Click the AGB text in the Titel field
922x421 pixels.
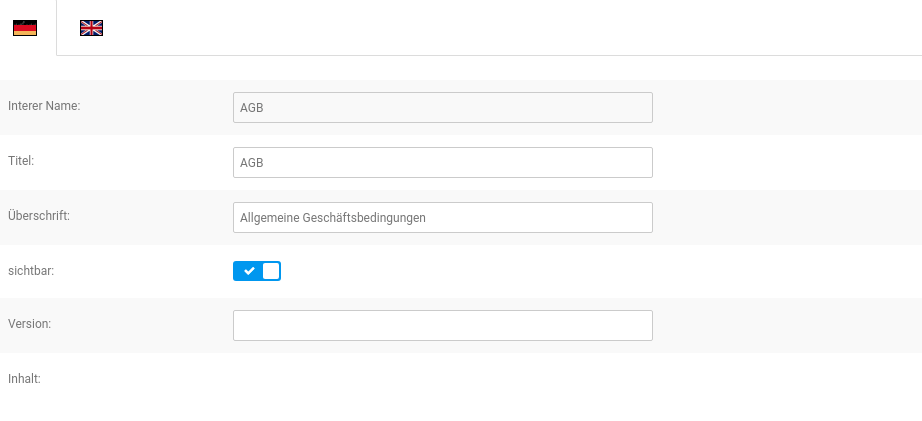pyautogui.click(x=252, y=163)
